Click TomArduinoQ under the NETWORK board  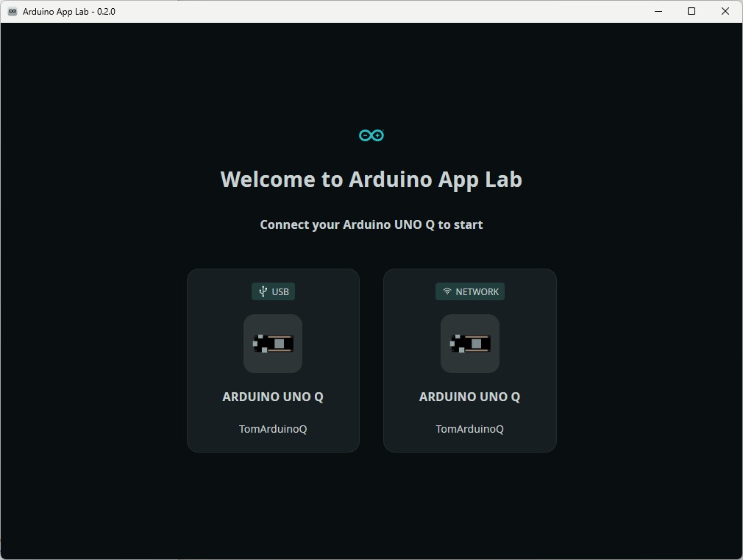tap(469, 429)
